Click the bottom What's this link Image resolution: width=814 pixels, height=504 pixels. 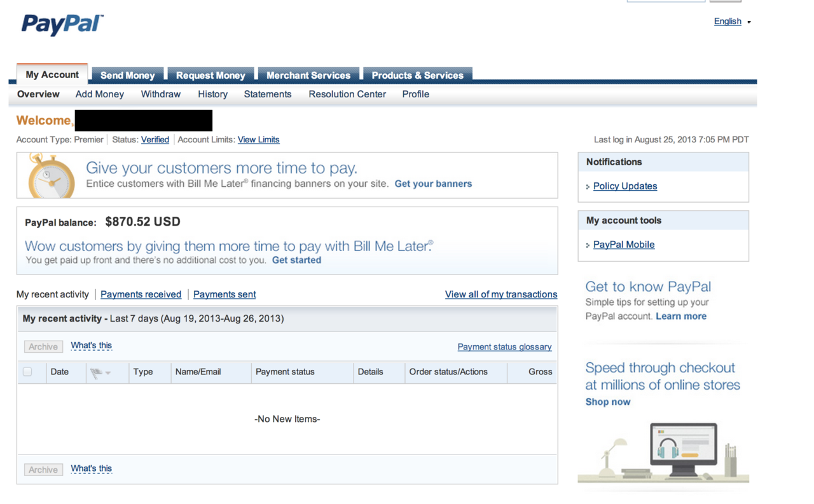(x=91, y=468)
